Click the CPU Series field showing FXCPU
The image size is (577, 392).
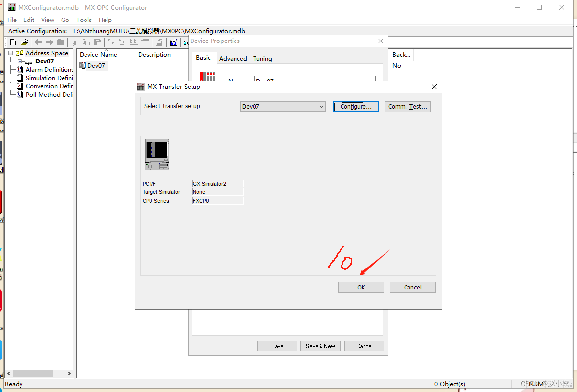point(217,201)
